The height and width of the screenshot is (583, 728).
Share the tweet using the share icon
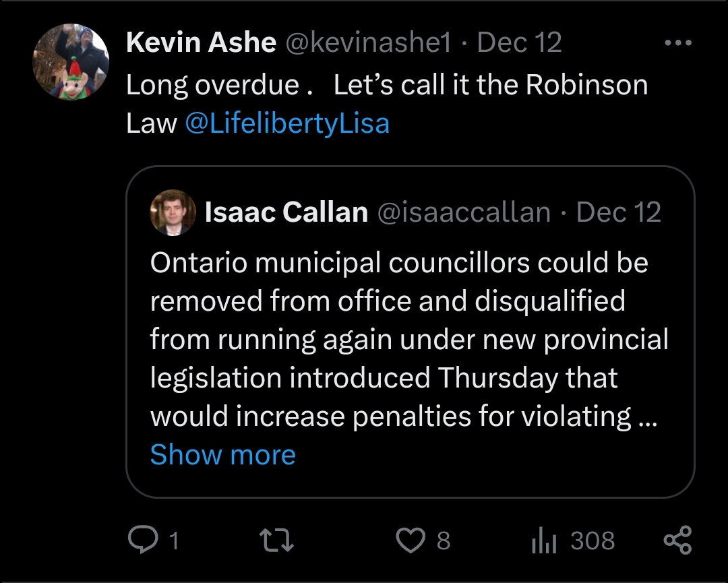pos(677,541)
